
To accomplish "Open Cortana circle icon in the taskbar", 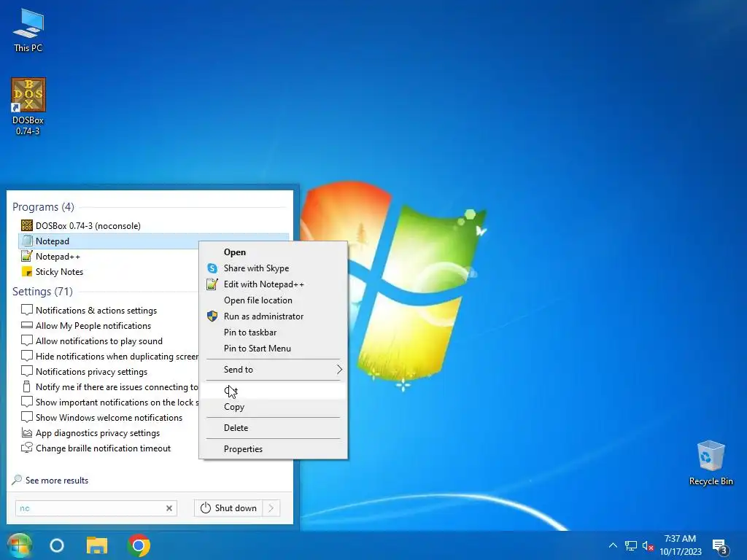I will coord(57,545).
